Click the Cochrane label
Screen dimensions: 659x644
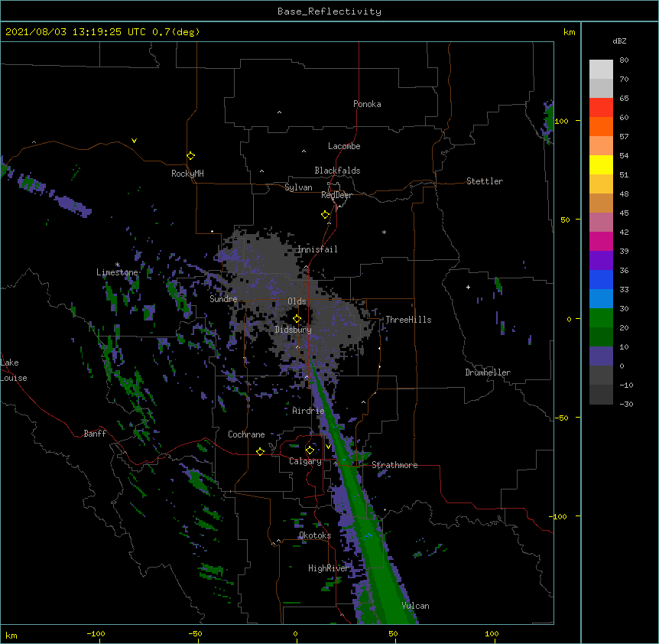tap(246, 434)
